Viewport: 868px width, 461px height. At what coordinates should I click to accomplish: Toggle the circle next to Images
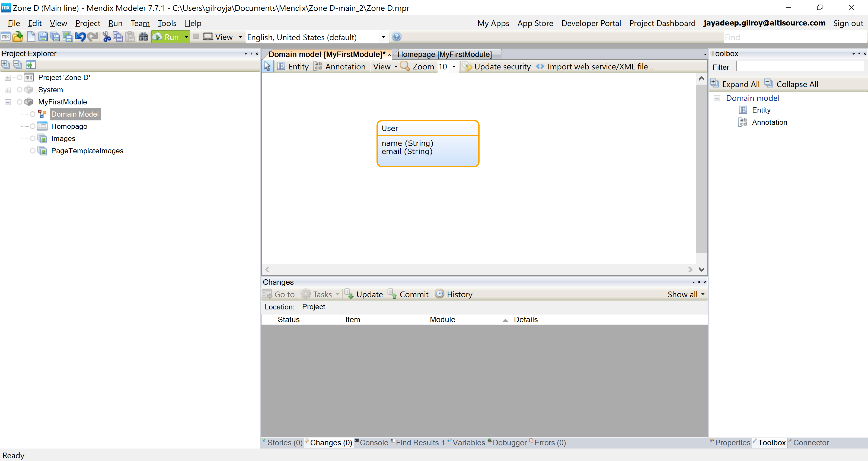tap(32, 139)
